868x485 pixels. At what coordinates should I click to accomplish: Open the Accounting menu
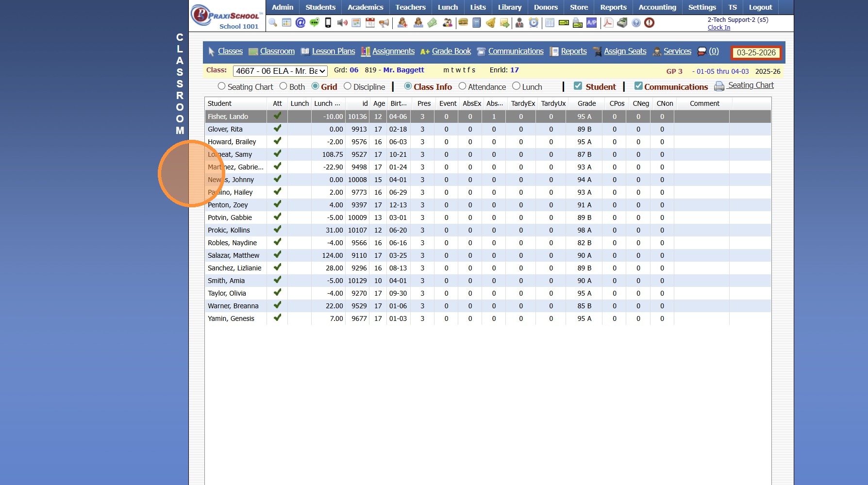click(x=657, y=7)
